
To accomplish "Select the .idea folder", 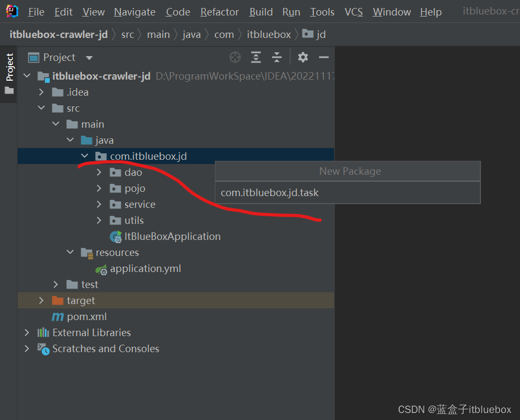I will [71, 92].
